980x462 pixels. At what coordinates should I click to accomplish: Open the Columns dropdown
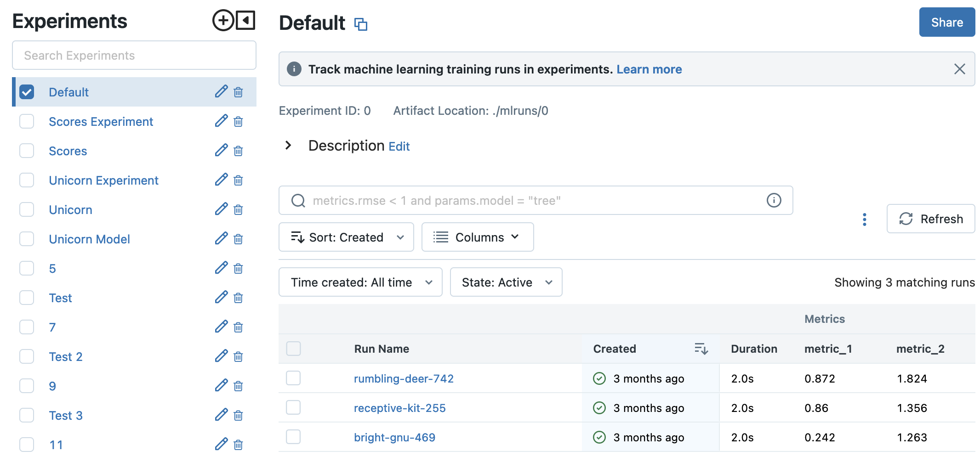point(477,237)
